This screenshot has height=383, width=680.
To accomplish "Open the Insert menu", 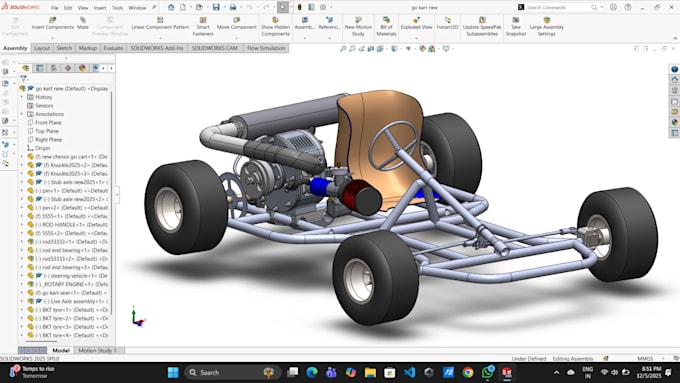I will coord(100,8).
